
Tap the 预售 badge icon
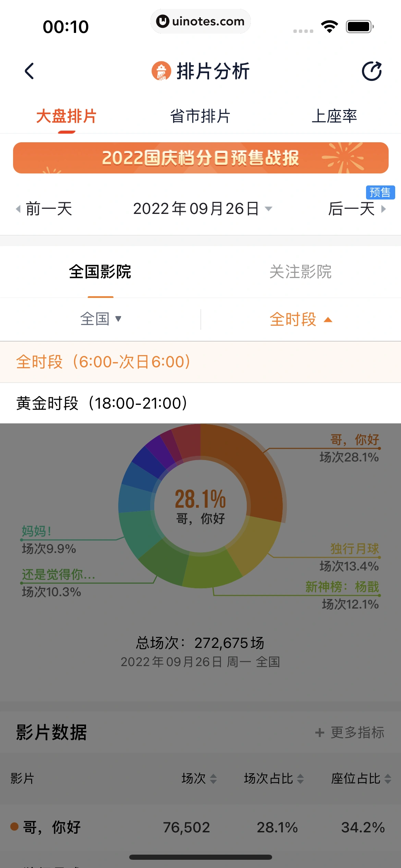[x=380, y=192]
